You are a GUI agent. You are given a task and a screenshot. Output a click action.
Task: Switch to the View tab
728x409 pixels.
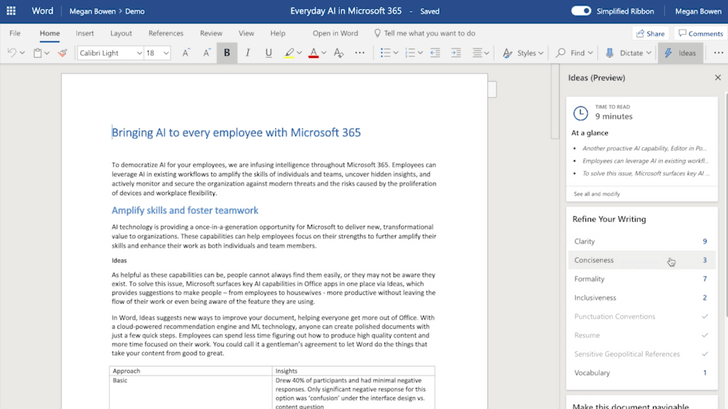(x=246, y=33)
